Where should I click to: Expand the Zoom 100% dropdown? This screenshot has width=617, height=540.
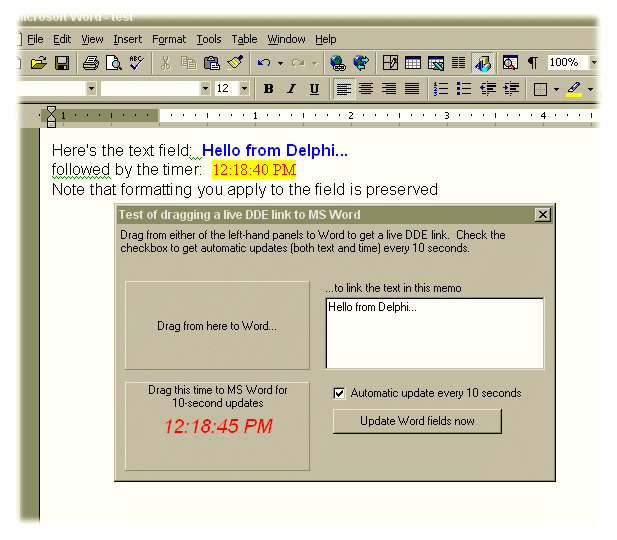594,62
